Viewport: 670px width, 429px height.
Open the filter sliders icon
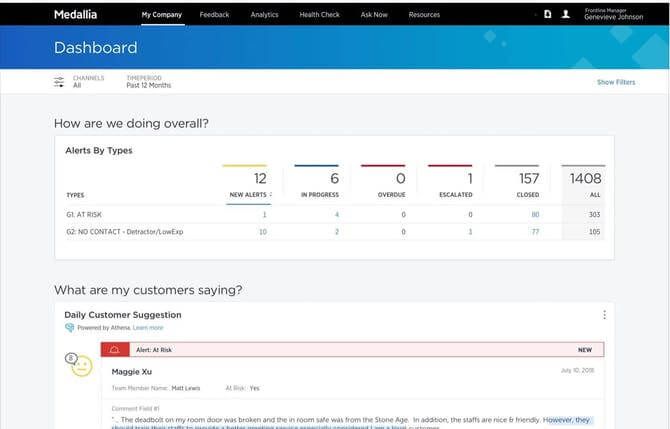click(x=59, y=82)
